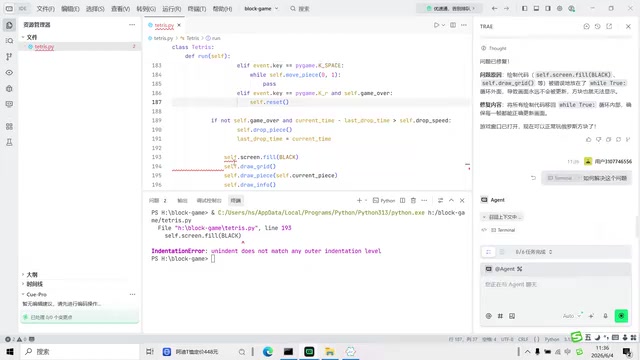Navigate back with the left arrow

(494, 9)
